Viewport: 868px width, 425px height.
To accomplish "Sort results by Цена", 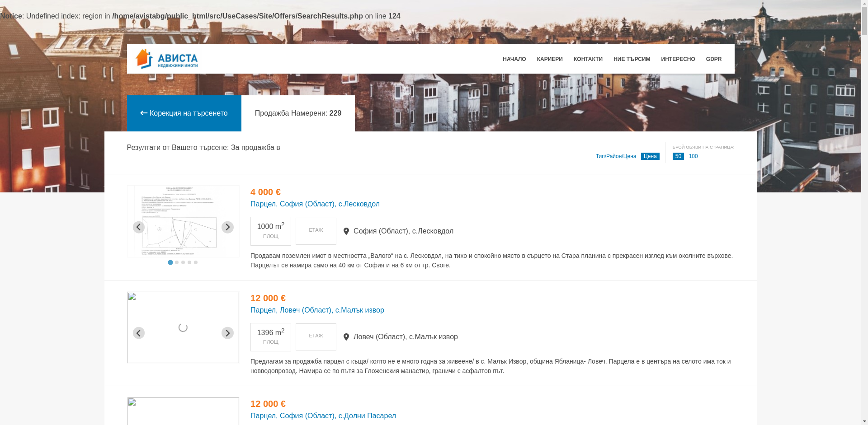I will [x=650, y=156].
